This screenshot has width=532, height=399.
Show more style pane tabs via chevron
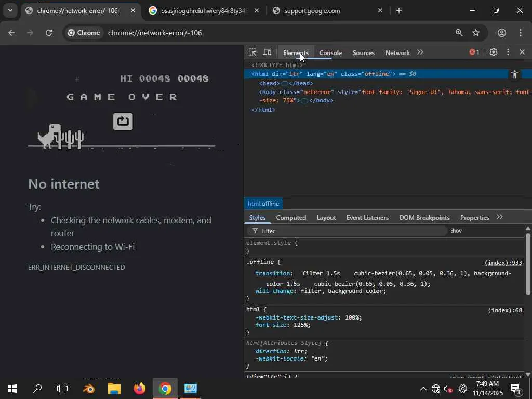coord(499,217)
